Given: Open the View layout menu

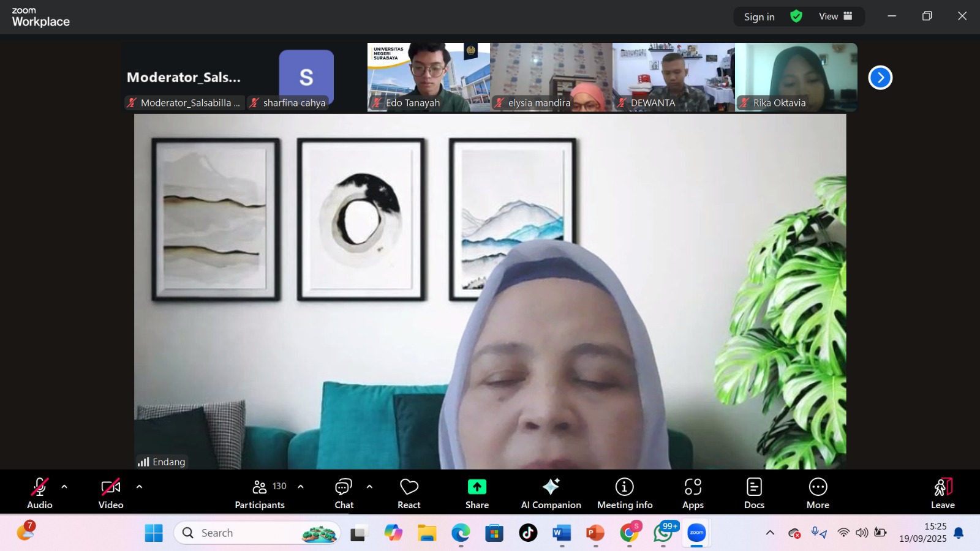Looking at the screenshot, I should (x=835, y=17).
